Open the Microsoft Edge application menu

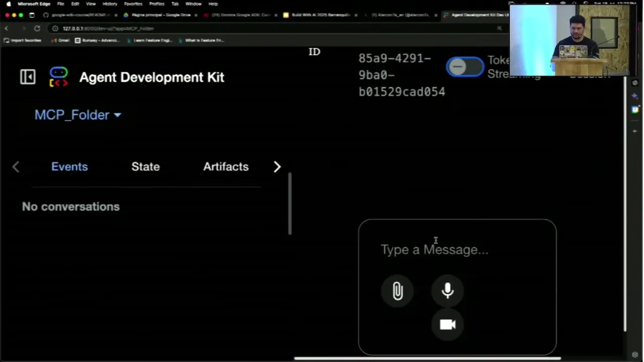tap(34, 4)
